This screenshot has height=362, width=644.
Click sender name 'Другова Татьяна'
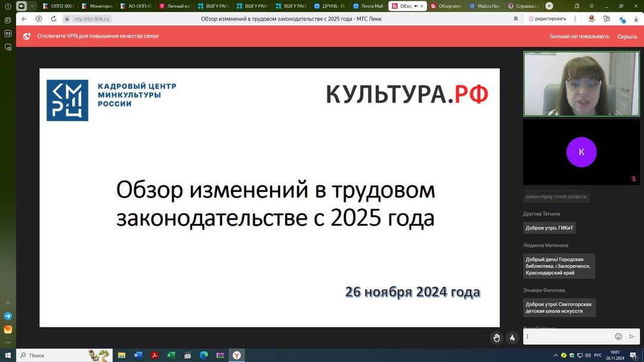tap(541, 214)
